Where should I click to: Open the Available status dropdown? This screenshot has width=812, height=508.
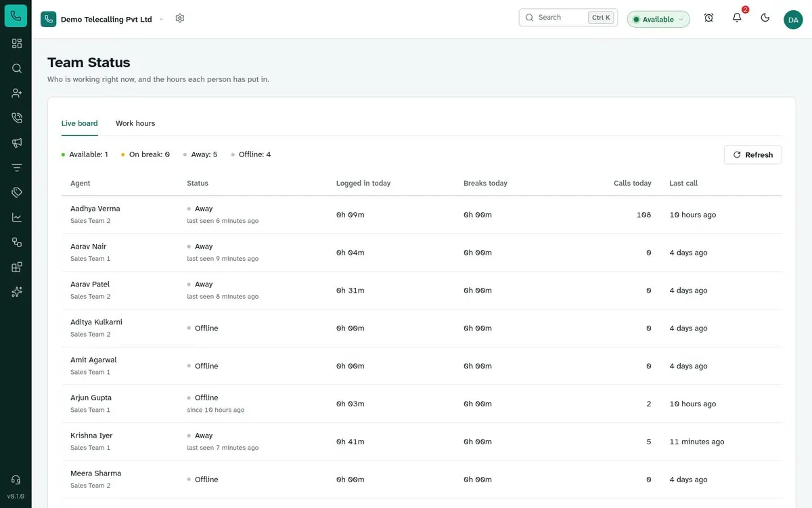658,19
